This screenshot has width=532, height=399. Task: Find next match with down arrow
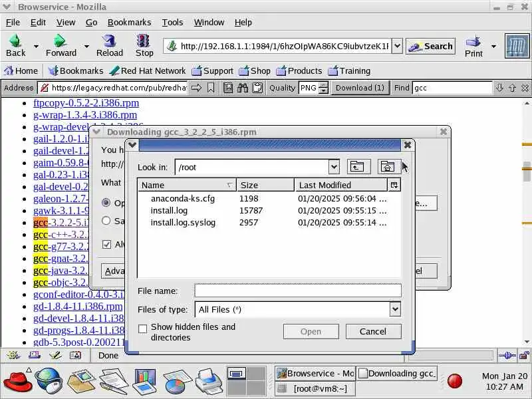(x=499, y=88)
